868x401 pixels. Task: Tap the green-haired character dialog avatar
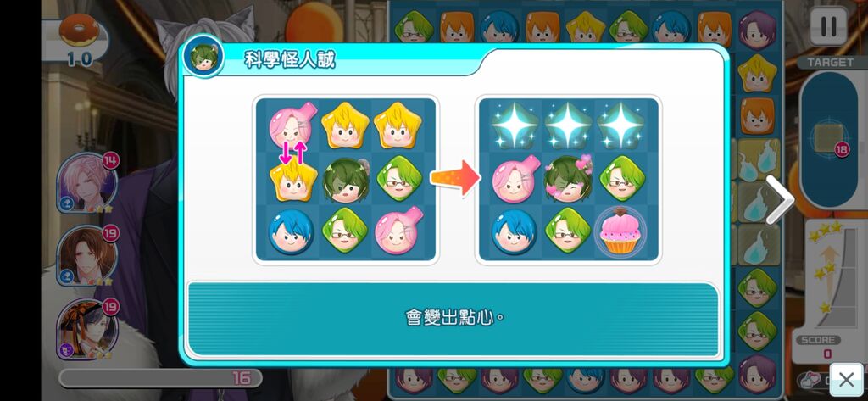(203, 56)
